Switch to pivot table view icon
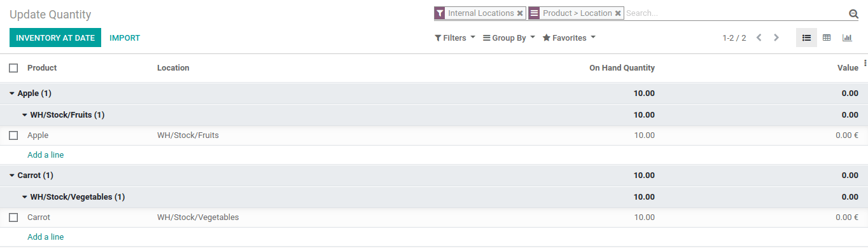Image resolution: width=868 pixels, height=248 pixels. click(827, 38)
